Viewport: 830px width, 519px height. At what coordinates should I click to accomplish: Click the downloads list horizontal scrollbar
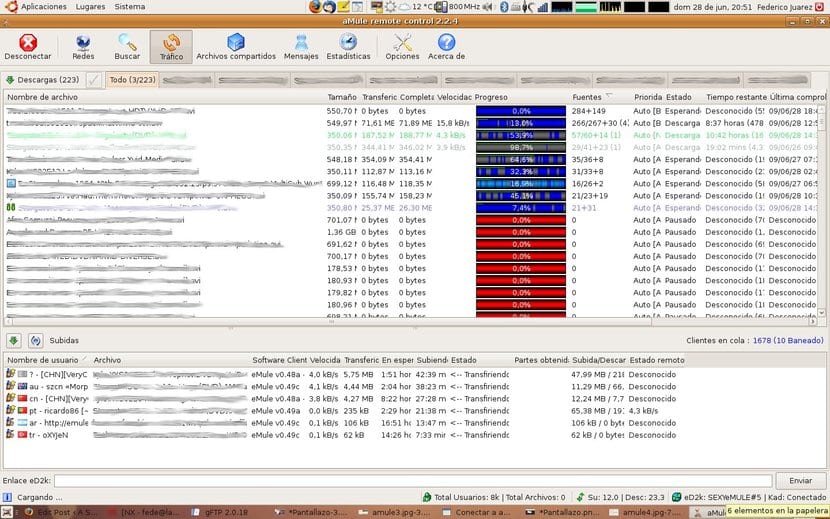(410, 321)
